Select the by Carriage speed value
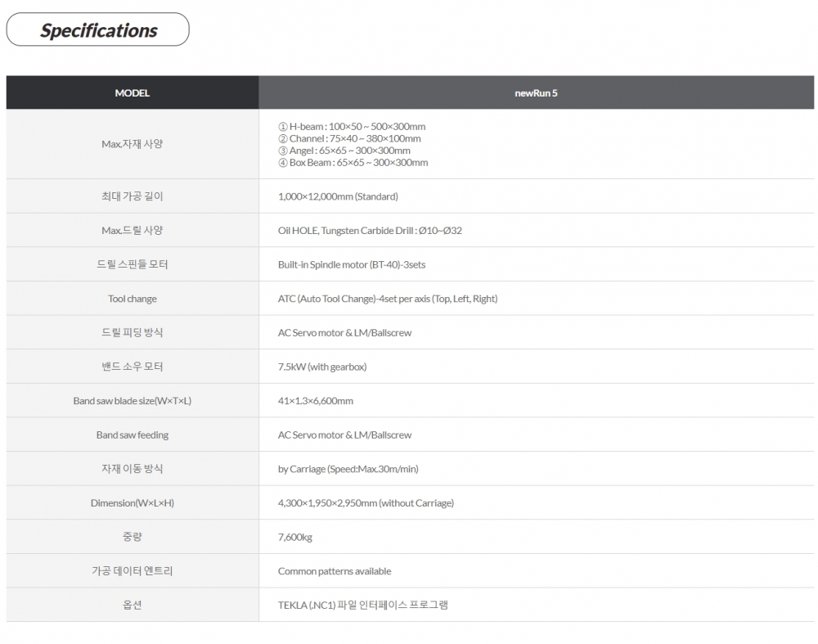This screenshot has height=644, width=818. coord(348,469)
